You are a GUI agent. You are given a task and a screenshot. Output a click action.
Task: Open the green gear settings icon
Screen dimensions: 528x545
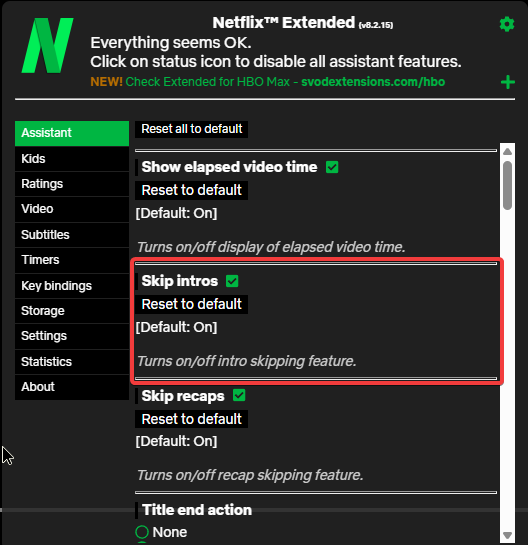(507, 24)
